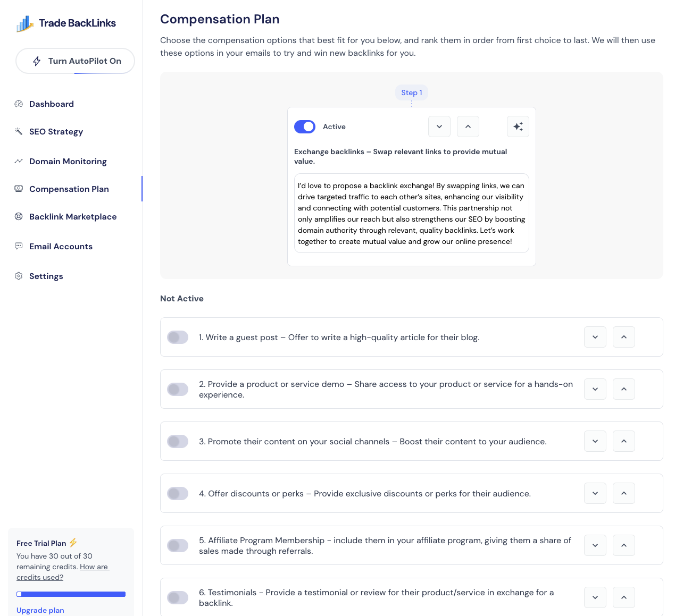Image resolution: width=675 pixels, height=616 pixels.
Task: Open the Upgrade plan link
Action: pyautogui.click(x=40, y=610)
